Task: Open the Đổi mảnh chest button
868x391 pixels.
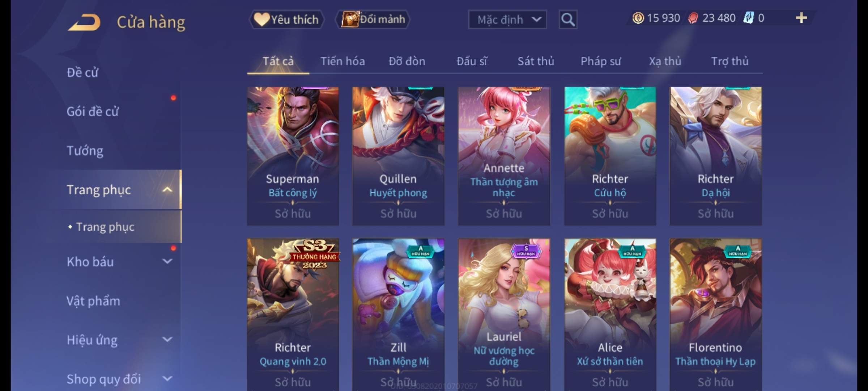Action: pos(373,20)
